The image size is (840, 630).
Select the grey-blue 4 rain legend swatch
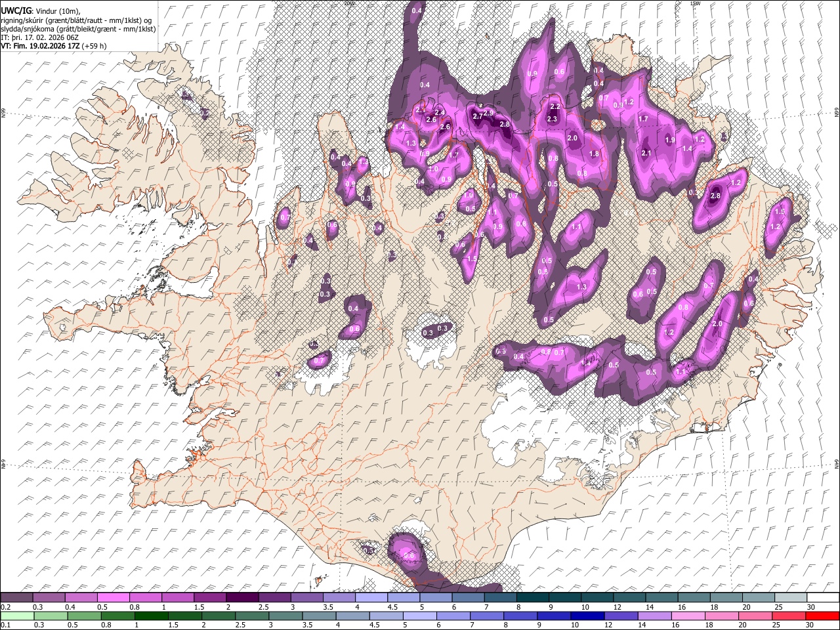tap(353, 617)
